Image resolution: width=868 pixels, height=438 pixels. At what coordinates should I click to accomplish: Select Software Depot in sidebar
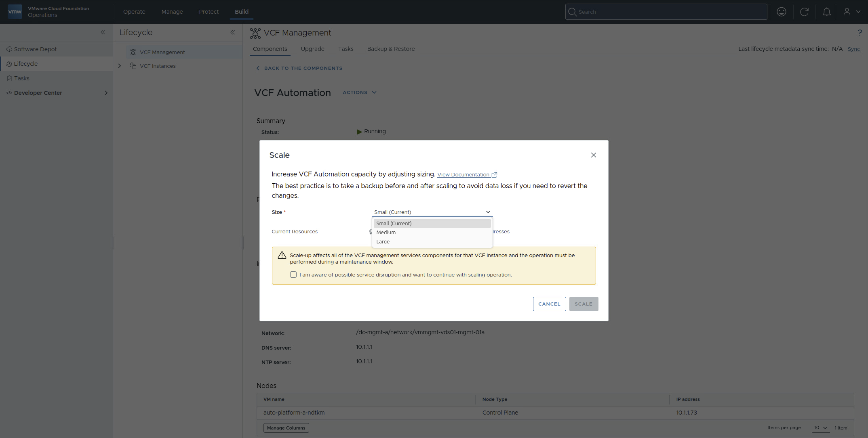pyautogui.click(x=57, y=49)
